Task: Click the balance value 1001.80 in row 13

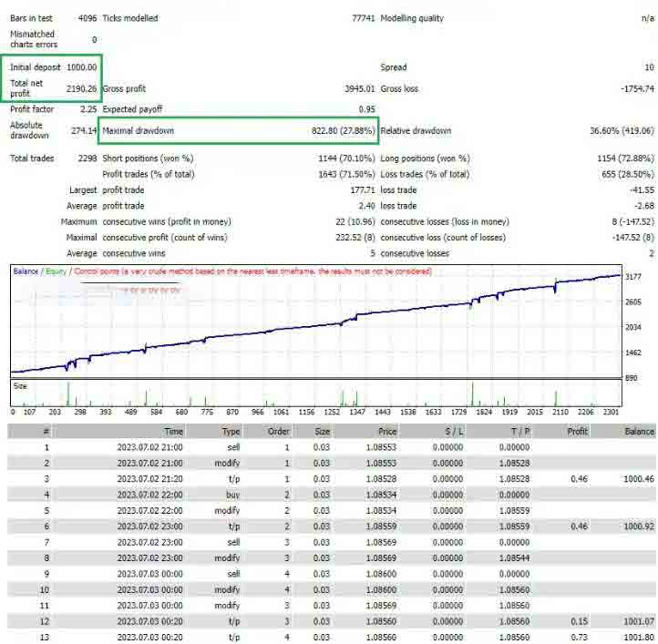Action: click(639, 638)
